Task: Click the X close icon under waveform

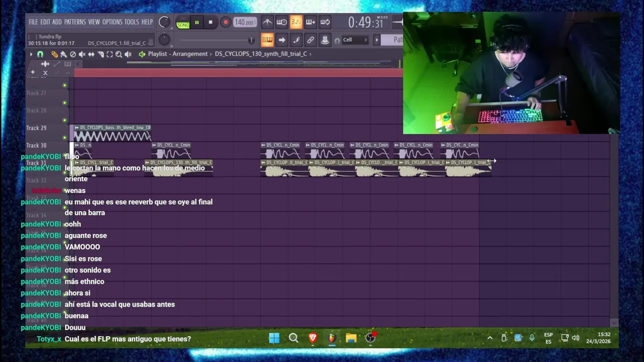Action: point(45,73)
